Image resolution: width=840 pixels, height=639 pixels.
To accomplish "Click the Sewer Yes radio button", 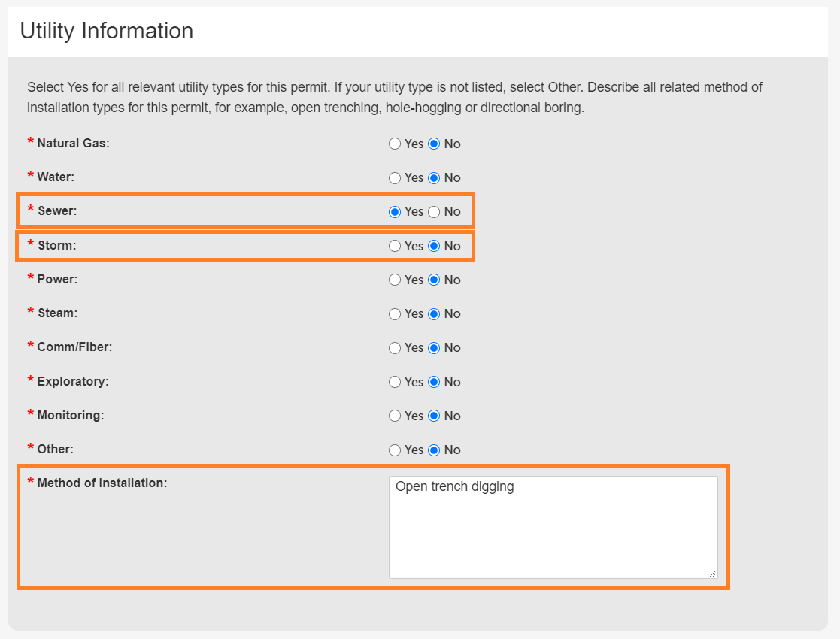I will (x=395, y=212).
